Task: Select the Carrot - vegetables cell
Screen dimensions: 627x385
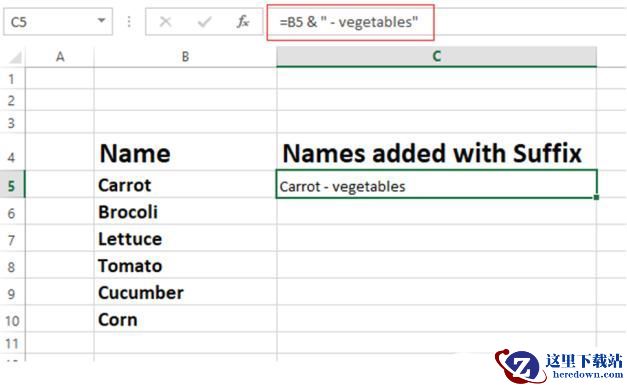Action: (436, 184)
